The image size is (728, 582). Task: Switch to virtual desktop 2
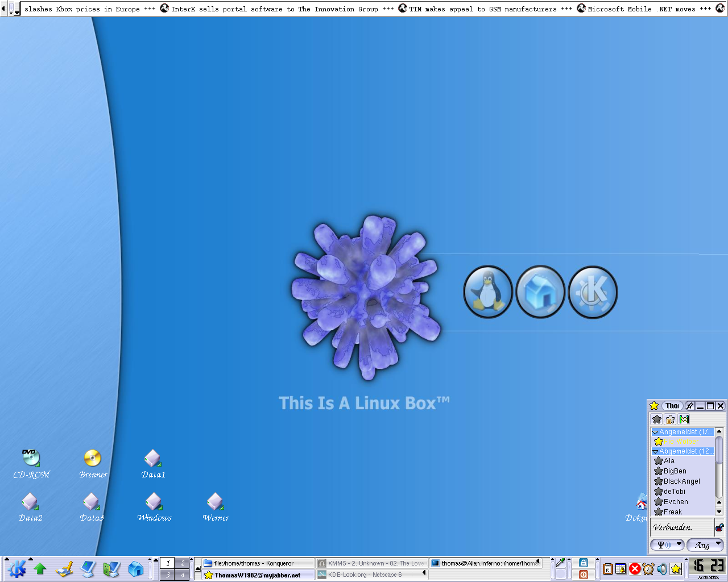(x=182, y=563)
